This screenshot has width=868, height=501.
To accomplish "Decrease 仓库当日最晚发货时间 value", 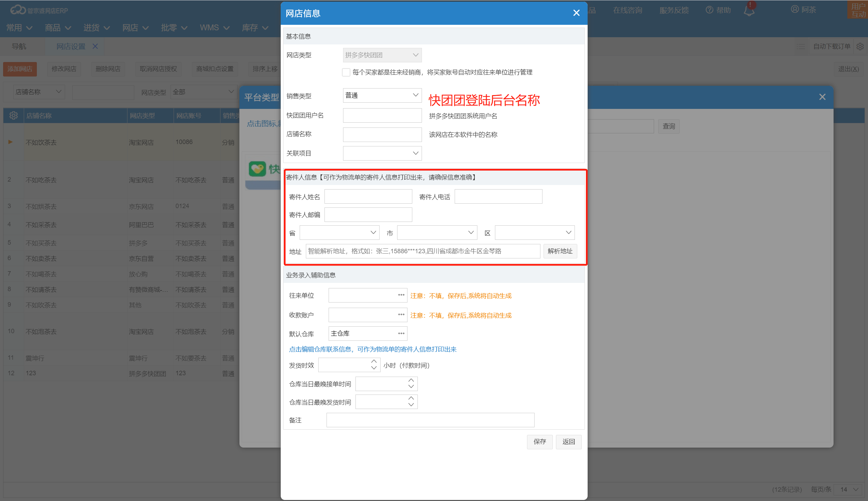I will [411, 405].
